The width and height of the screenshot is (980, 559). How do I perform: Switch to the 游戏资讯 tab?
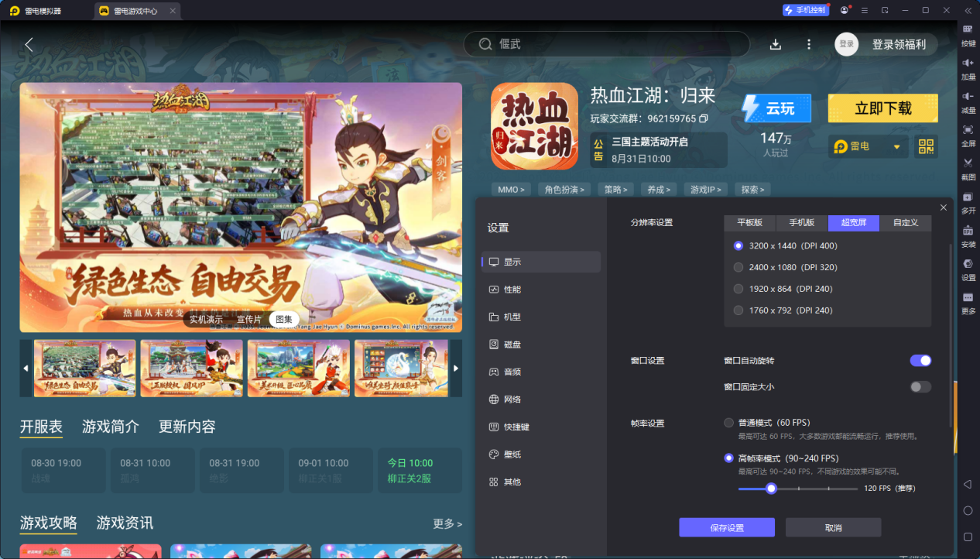125,523
